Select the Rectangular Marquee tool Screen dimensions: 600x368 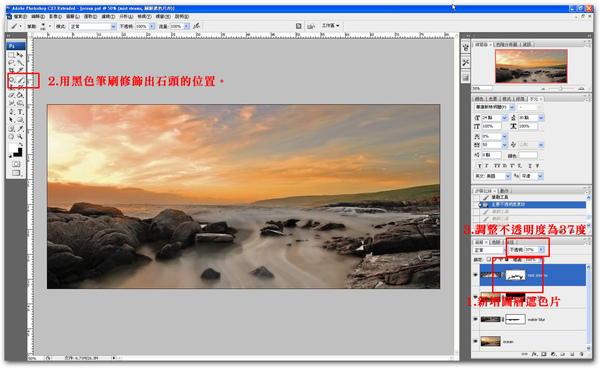pos(11,55)
